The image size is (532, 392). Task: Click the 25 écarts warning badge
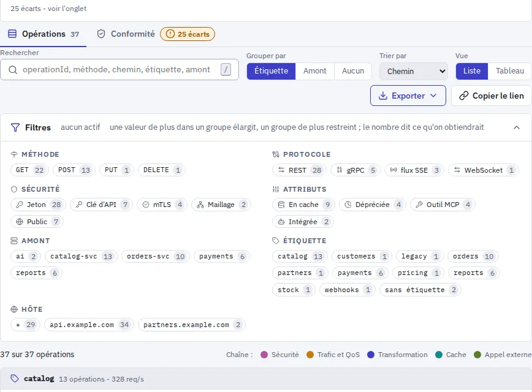point(188,34)
